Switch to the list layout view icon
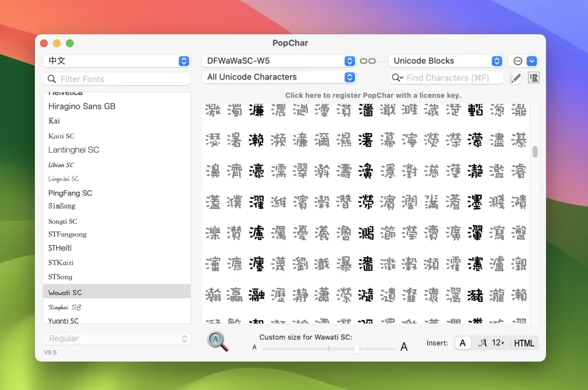Screen dimensions: 588x390 click(x=534, y=78)
